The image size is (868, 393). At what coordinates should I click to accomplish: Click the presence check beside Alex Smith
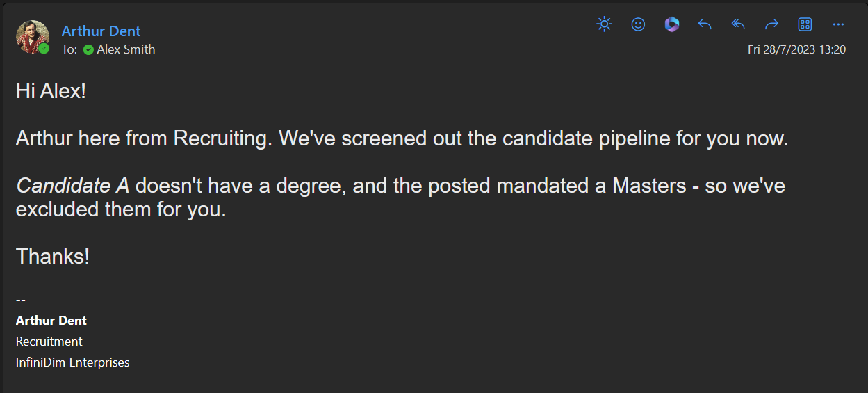(88, 49)
